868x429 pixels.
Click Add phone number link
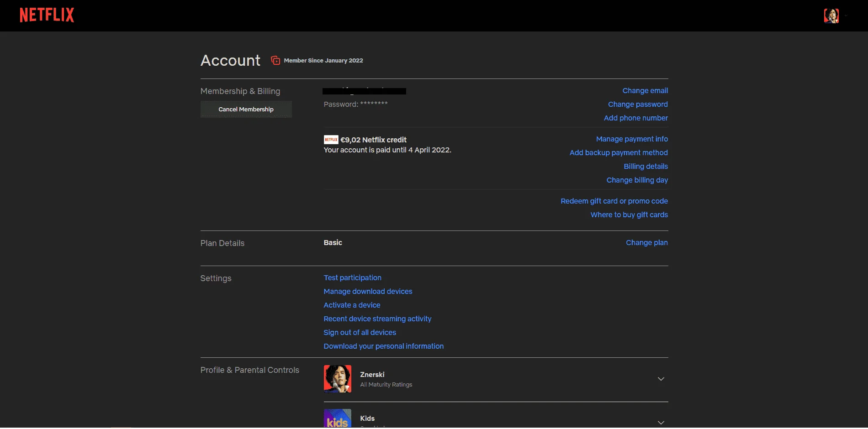coord(635,118)
